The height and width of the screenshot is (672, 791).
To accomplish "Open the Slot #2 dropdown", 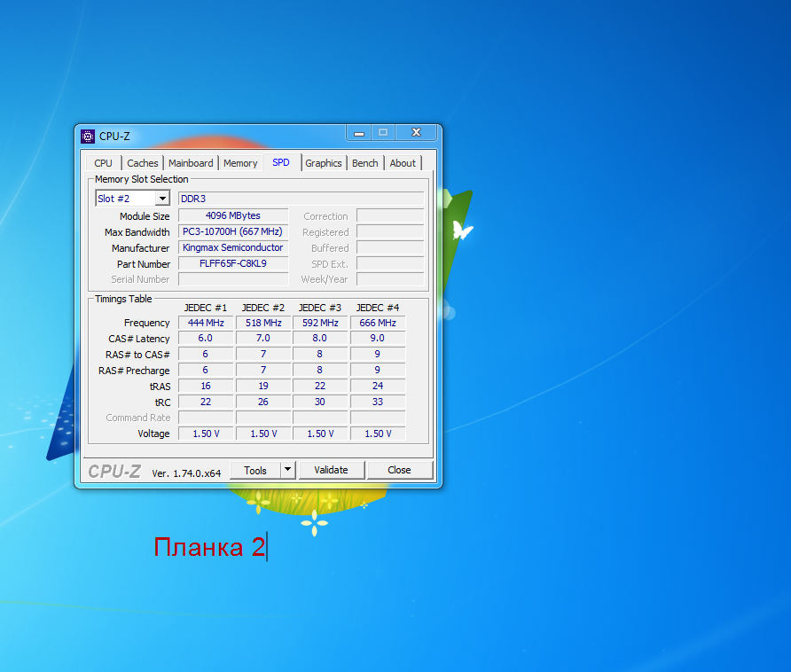I will pyautogui.click(x=132, y=199).
